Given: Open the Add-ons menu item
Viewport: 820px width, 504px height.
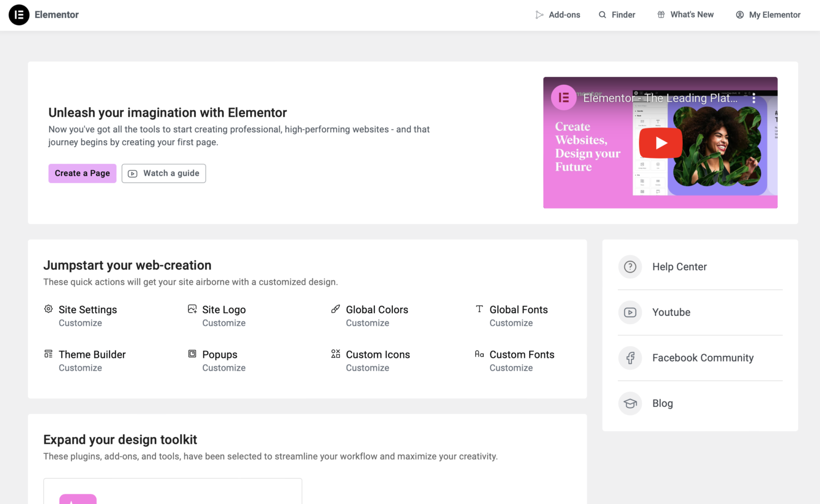Looking at the screenshot, I should coord(558,15).
